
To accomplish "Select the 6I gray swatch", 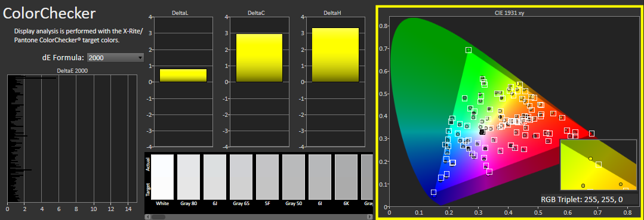I will pyautogui.click(x=320, y=177).
